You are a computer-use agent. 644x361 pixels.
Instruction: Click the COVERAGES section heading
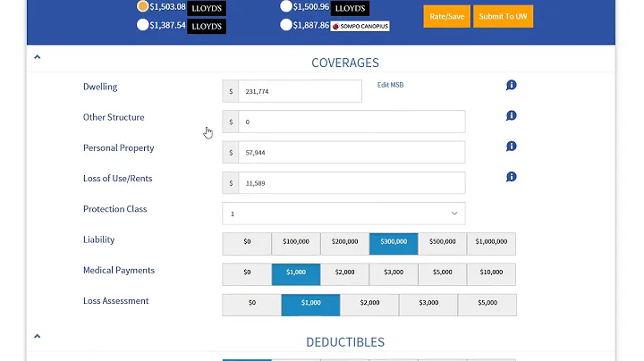point(345,63)
